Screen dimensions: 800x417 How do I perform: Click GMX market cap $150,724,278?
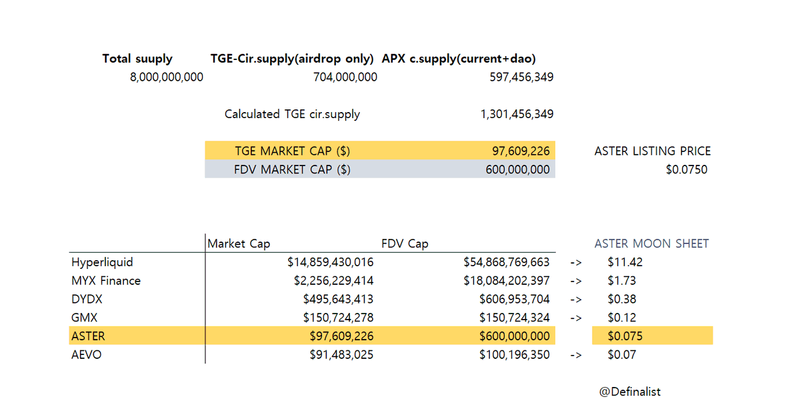(x=338, y=317)
